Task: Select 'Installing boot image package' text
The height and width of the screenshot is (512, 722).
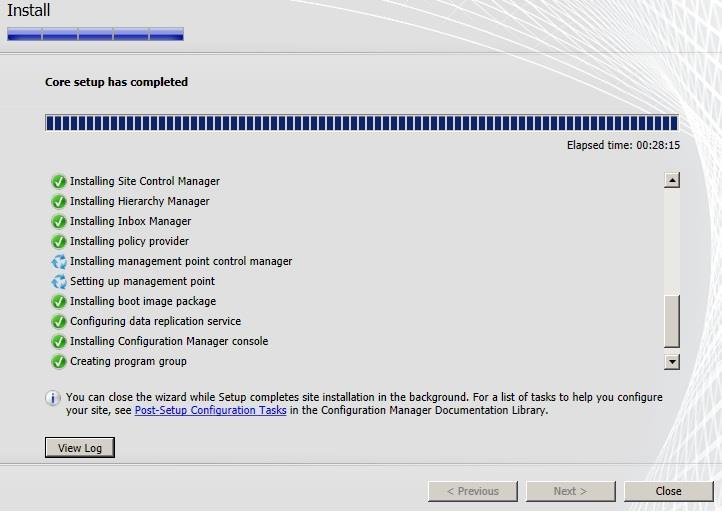Action: point(143,301)
